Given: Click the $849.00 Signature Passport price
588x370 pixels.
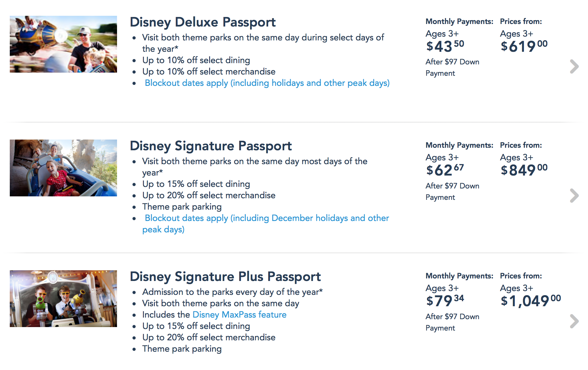Looking at the screenshot, I should [x=524, y=170].
